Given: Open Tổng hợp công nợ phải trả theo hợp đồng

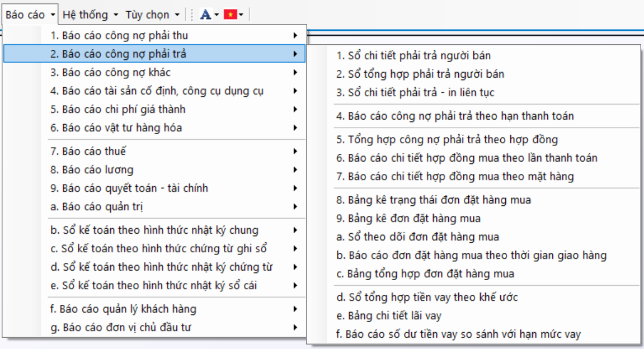Looking at the screenshot, I should (447, 139).
